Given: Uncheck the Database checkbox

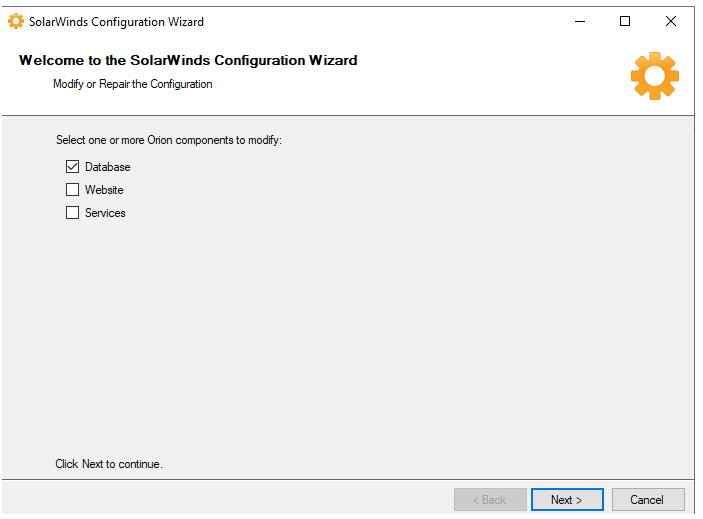Looking at the screenshot, I should pyautogui.click(x=72, y=167).
